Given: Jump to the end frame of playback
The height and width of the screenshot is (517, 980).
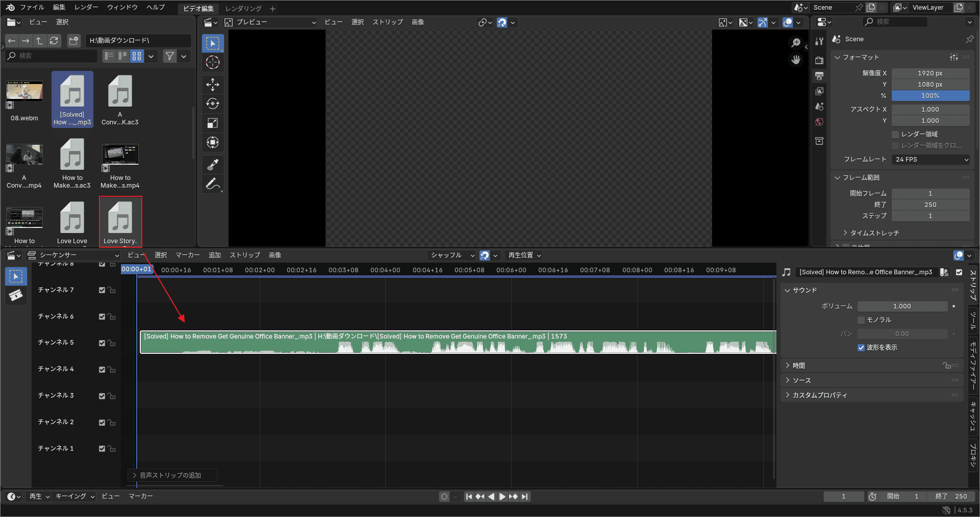Looking at the screenshot, I should click(x=525, y=497).
